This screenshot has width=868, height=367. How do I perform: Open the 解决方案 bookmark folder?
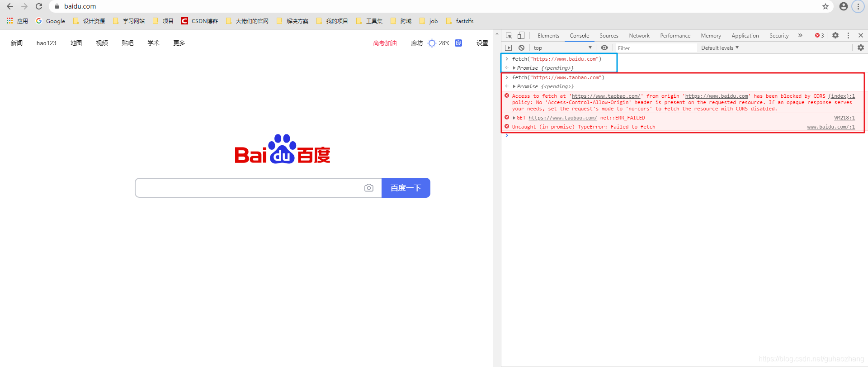(292, 21)
